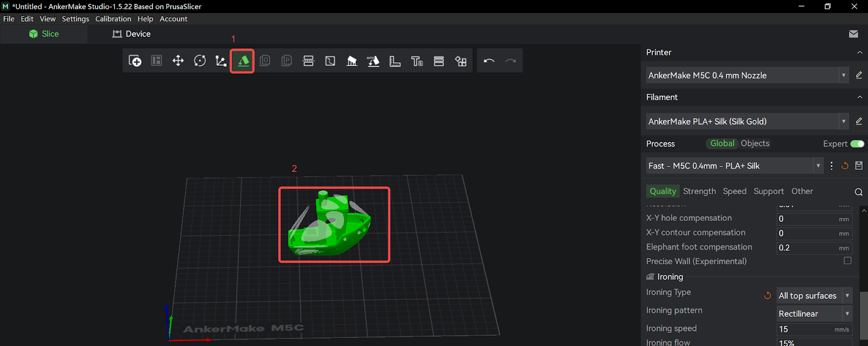The image size is (868, 346).
Task: Toggle the Expert mode switch
Action: click(858, 144)
